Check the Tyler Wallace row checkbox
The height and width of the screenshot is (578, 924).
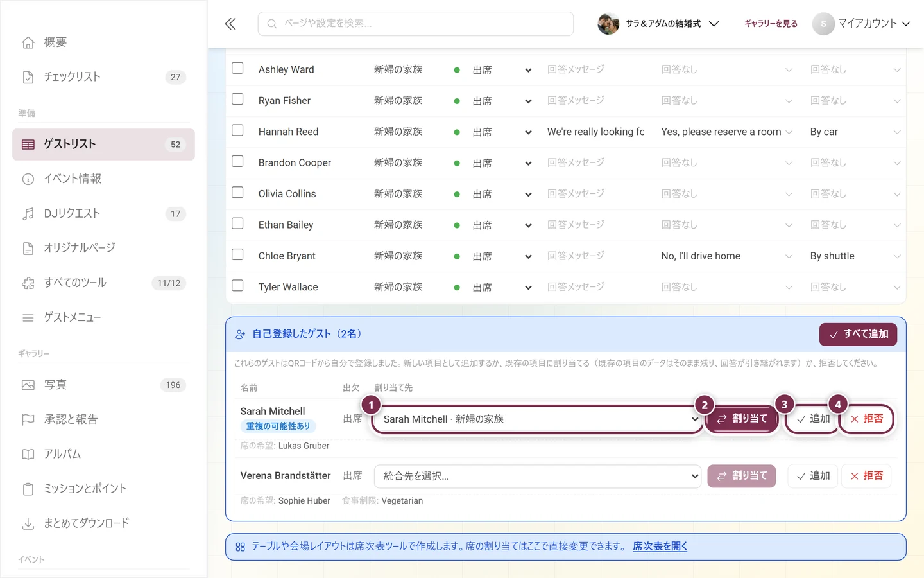pyautogui.click(x=237, y=286)
